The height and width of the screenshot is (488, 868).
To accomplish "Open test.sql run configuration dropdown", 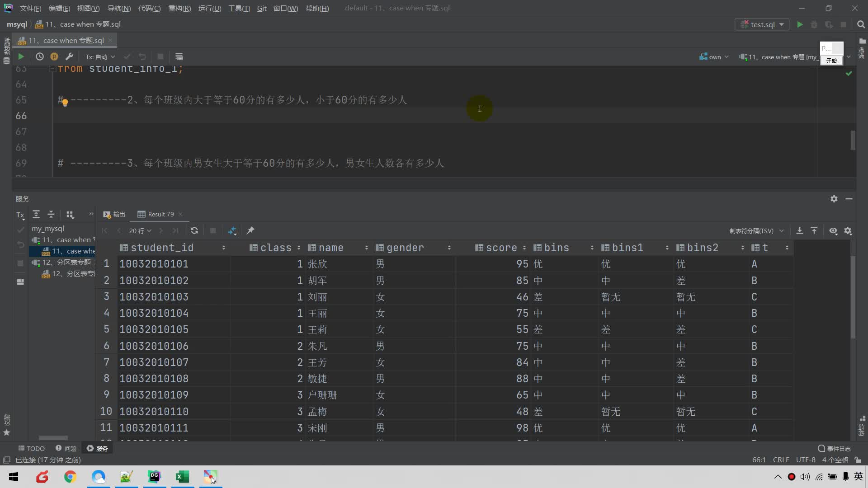I will click(x=762, y=24).
